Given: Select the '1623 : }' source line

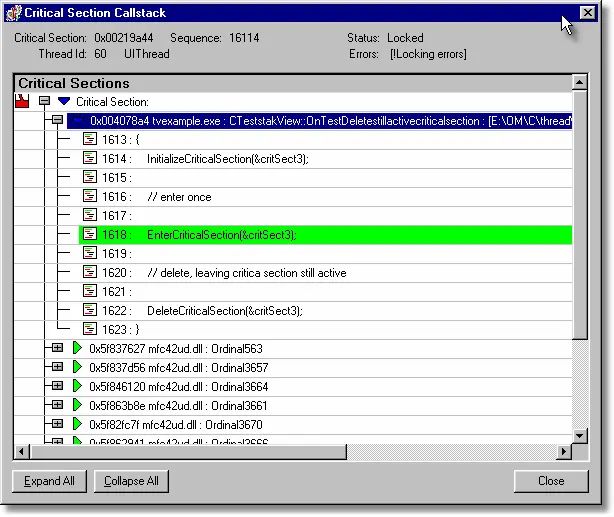Looking at the screenshot, I should (x=121, y=329).
